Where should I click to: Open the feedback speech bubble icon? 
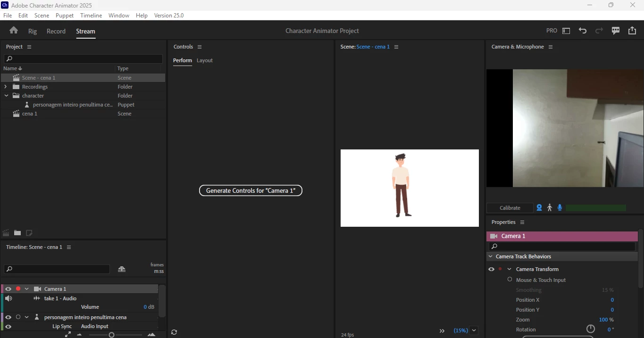click(x=616, y=31)
